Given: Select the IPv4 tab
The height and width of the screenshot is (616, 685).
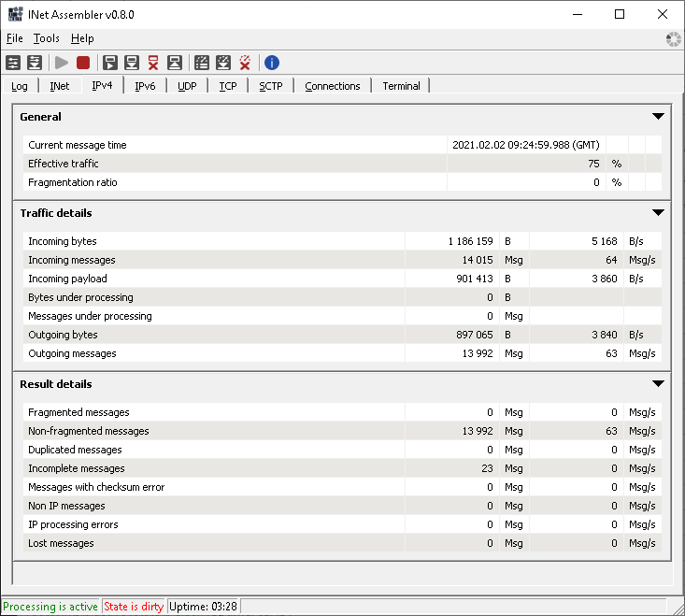Looking at the screenshot, I should click(102, 85).
